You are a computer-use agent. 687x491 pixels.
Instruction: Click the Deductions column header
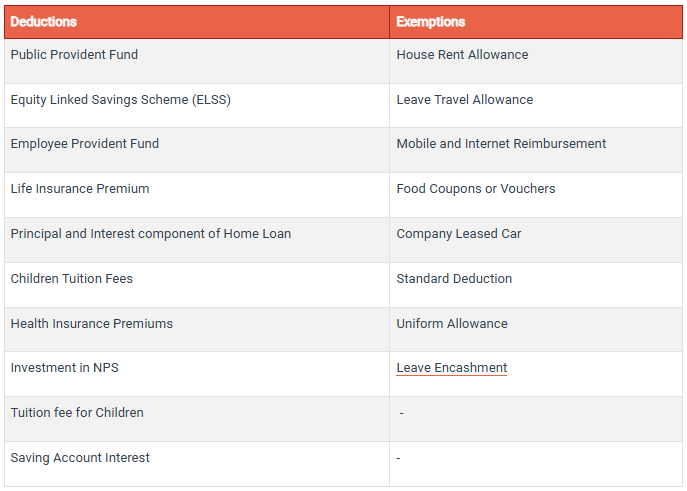[x=44, y=22]
